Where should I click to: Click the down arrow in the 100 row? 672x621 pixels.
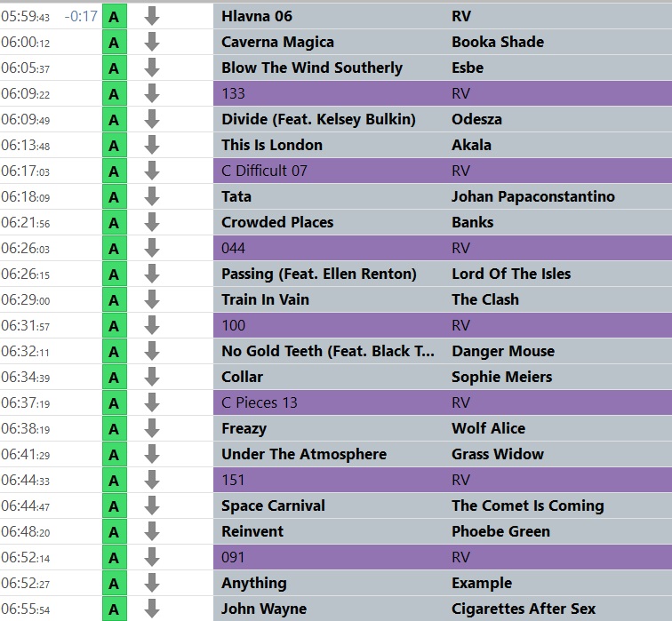point(152,325)
